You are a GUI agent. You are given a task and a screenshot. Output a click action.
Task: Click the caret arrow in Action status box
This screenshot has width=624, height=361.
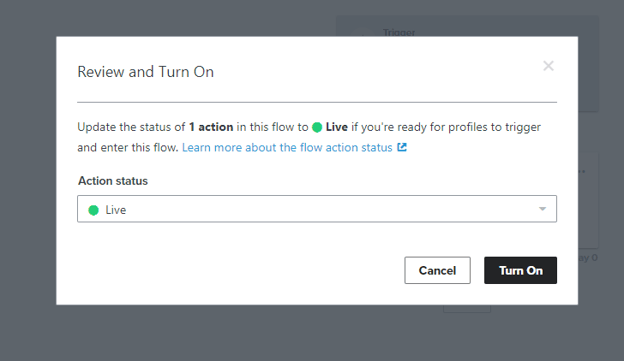[542, 209]
